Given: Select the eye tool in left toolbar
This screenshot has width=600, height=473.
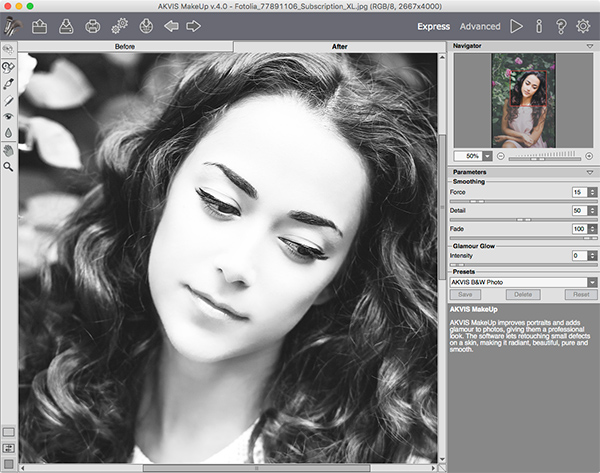Looking at the screenshot, I should (9, 116).
